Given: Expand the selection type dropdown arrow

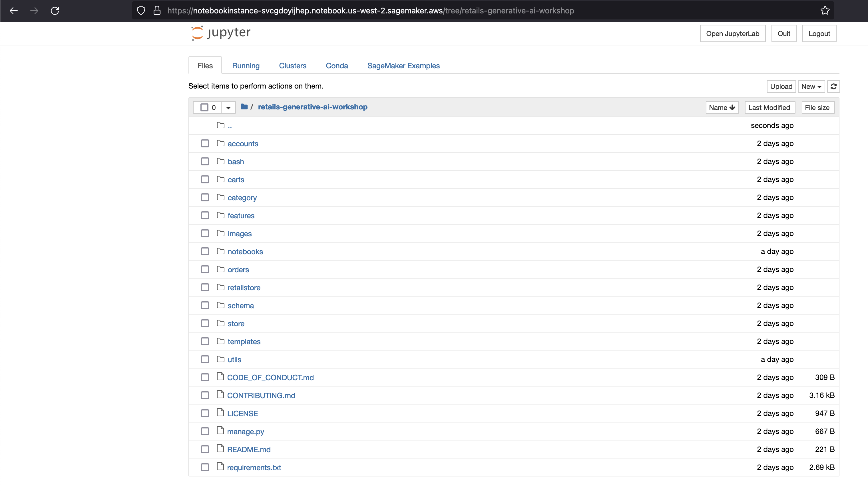Looking at the screenshot, I should coord(228,108).
